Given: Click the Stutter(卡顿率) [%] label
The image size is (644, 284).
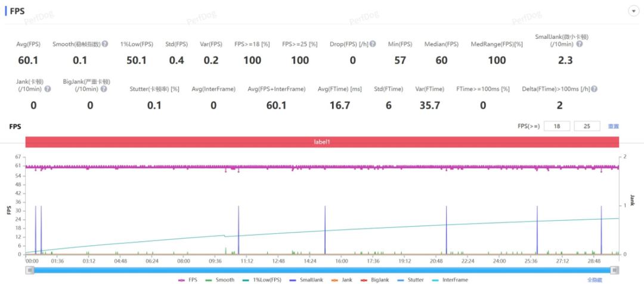Looking at the screenshot, I should coord(154,89).
